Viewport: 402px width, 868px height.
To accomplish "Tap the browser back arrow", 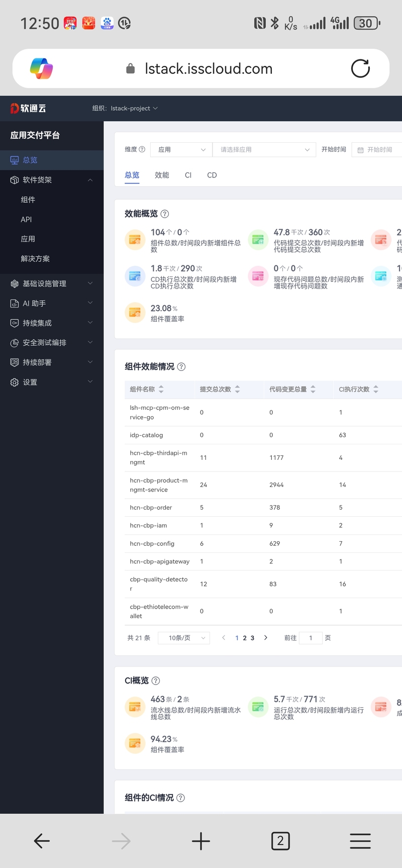I will (41, 841).
